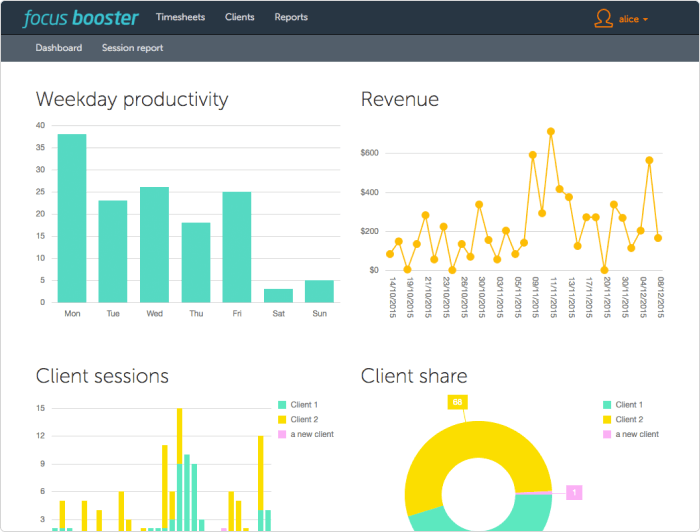This screenshot has width=700, height=532.
Task: Toggle Client 1 label in Client share legend
Action: pos(629,405)
